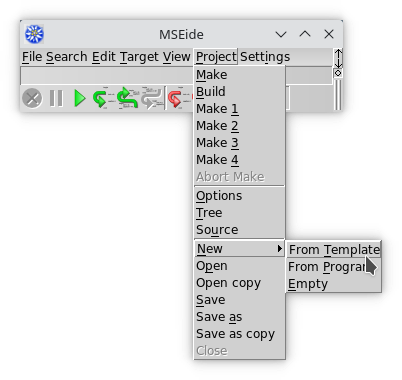The width and height of the screenshot is (402, 380).
Task: Click the green Run/Continue play icon
Action: (79, 98)
